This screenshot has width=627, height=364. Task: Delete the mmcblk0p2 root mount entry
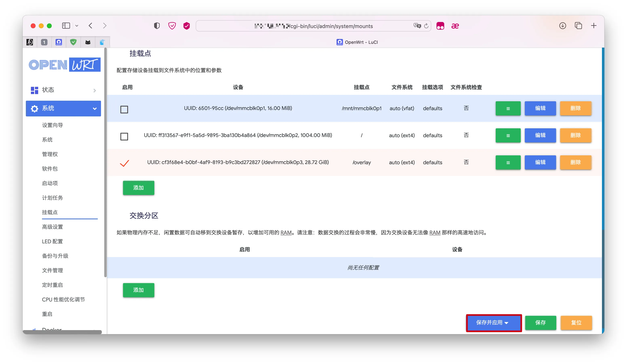pos(575,135)
